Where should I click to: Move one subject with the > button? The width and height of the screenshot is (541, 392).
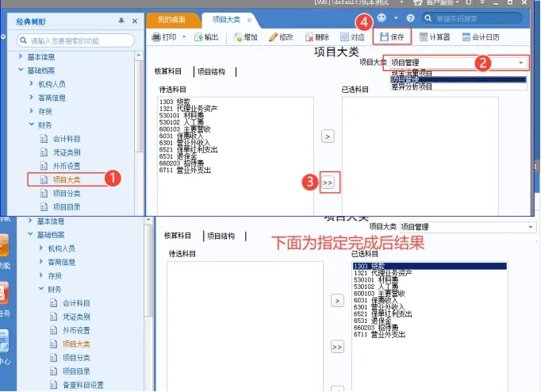(328, 136)
